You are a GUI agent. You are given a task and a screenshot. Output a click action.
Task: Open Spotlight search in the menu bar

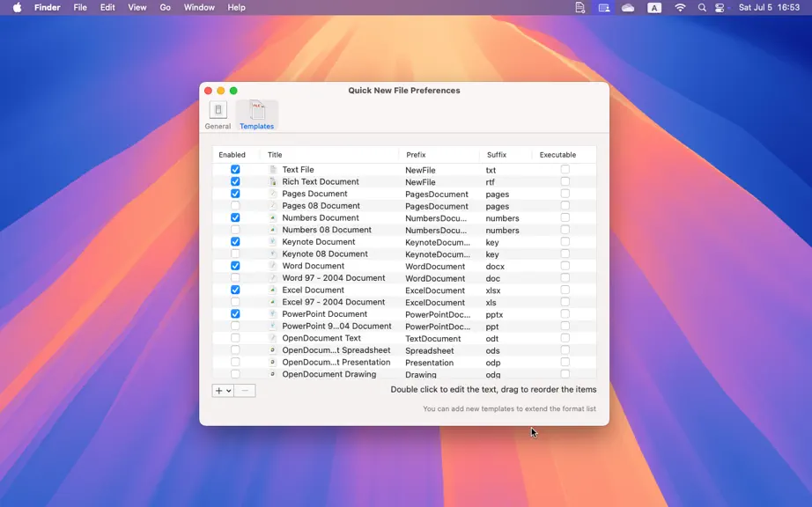click(x=702, y=7)
